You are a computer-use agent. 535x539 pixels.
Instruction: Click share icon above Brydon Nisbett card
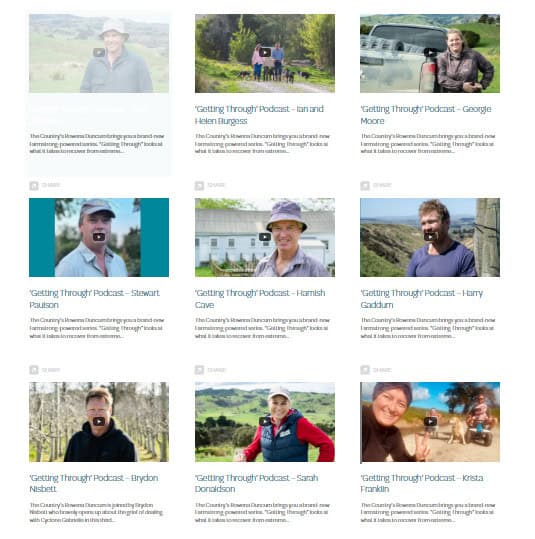point(34,370)
